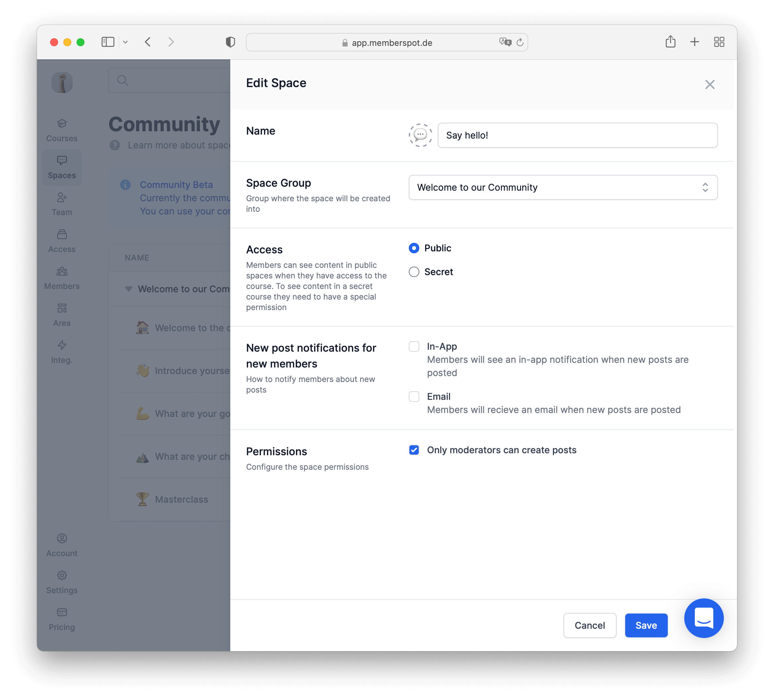
Task: Toggle the Safari sidebar icon
Action: click(108, 42)
